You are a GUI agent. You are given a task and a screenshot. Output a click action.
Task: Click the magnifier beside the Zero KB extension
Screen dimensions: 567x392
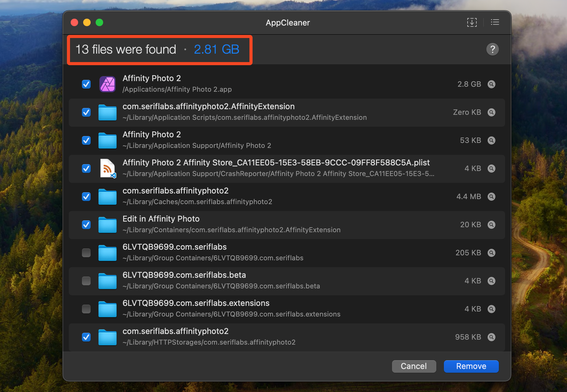tap(491, 112)
